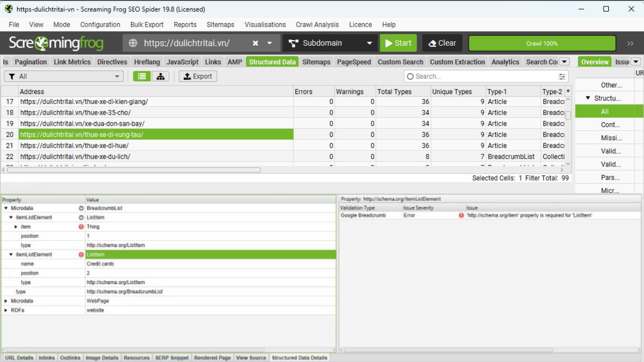Open the Crawl Analysis menu

click(317, 25)
